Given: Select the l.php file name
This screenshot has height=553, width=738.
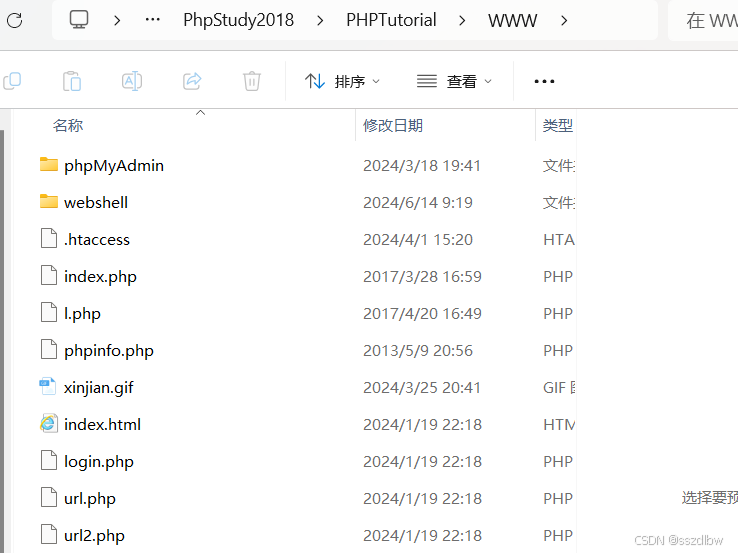Looking at the screenshot, I should click(82, 314).
